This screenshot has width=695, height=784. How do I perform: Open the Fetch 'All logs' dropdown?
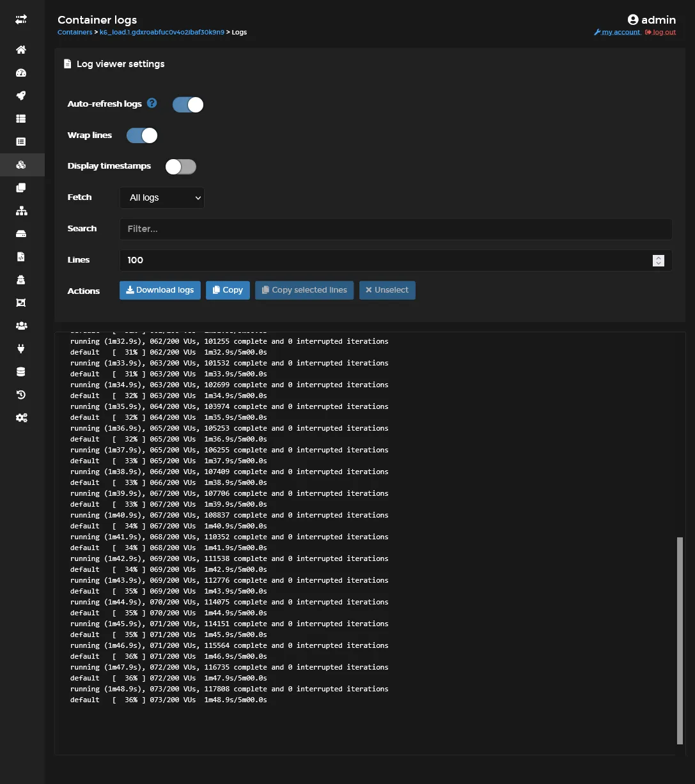[161, 197]
